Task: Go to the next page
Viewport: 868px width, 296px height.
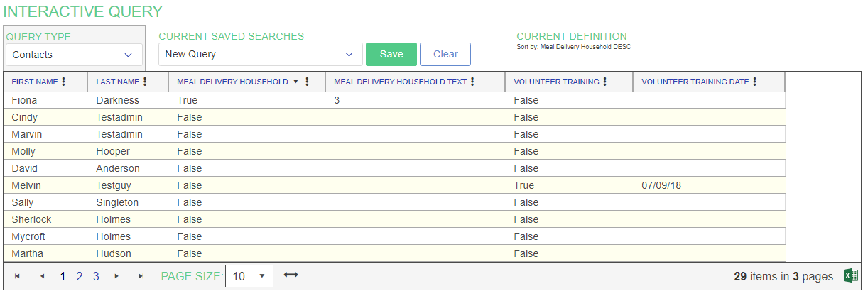Action: coord(116,276)
